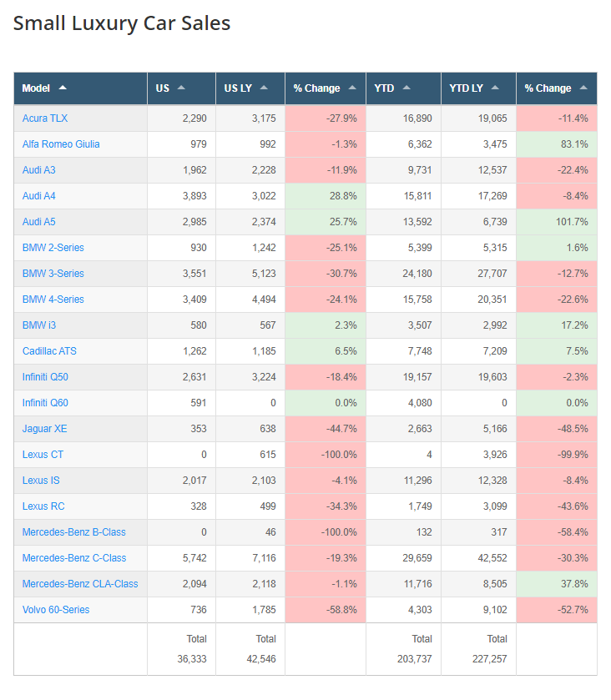Open the Audi A5 link
Screen dimensions: 611x700
pyautogui.click(x=39, y=222)
